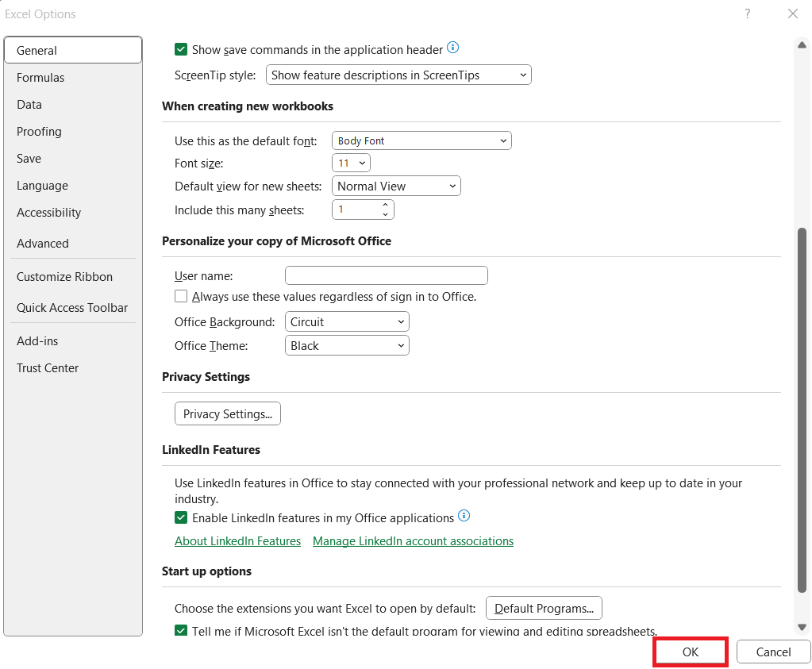Switch to the Language category
812x669 pixels.
coord(73,186)
